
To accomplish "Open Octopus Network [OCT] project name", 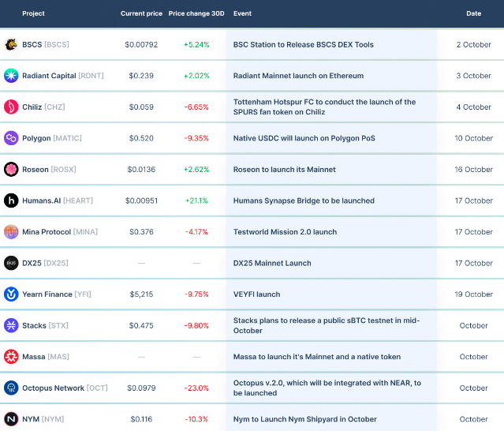I will click(65, 388).
